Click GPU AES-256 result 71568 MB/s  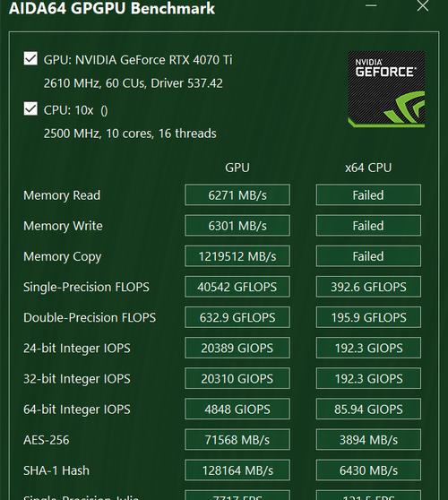coord(237,440)
